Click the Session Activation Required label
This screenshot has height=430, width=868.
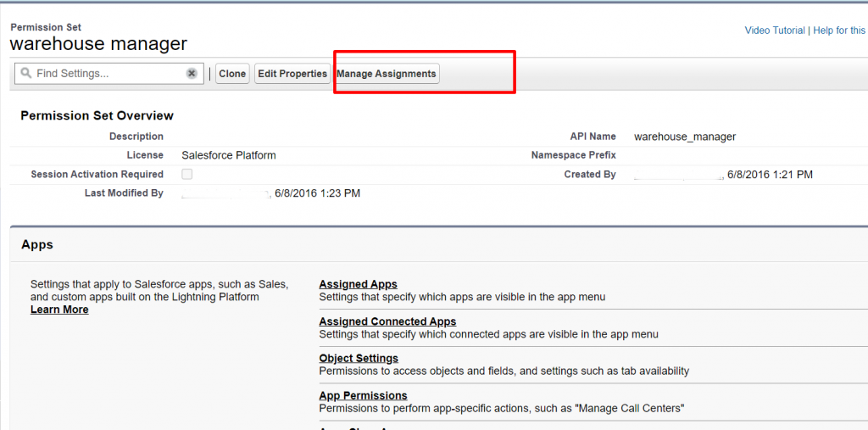(x=97, y=175)
